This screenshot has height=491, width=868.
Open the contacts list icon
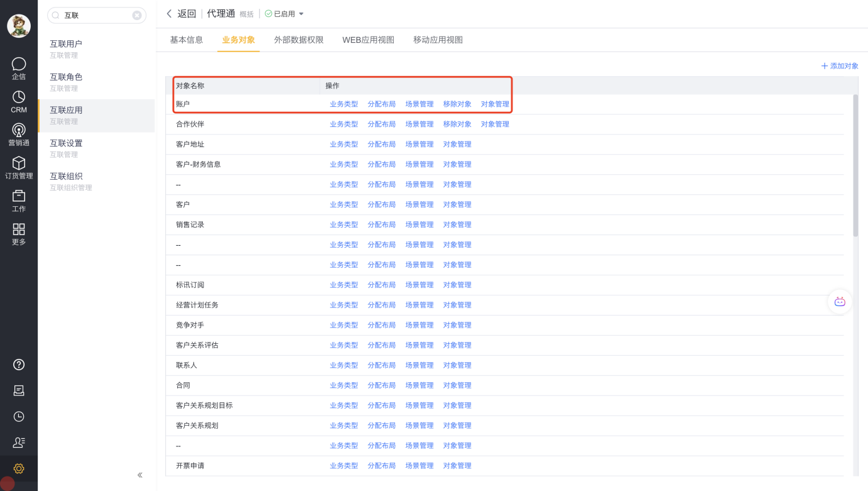click(x=19, y=443)
